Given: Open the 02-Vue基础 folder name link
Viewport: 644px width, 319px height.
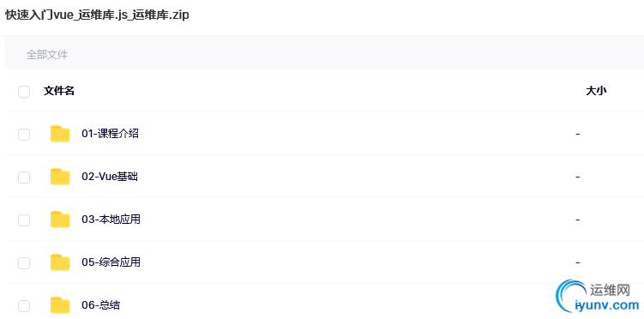Looking at the screenshot, I should coord(110,177).
